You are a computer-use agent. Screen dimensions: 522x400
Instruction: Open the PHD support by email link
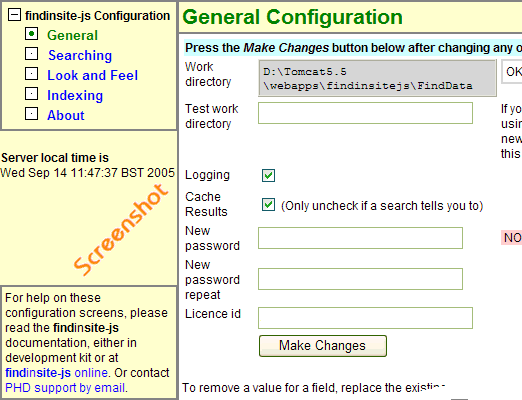click(65, 388)
